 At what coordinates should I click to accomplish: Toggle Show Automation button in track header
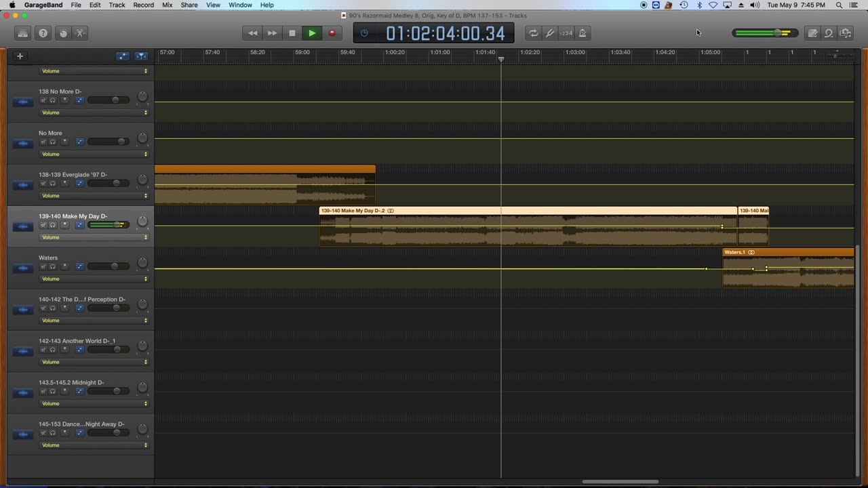(123, 56)
